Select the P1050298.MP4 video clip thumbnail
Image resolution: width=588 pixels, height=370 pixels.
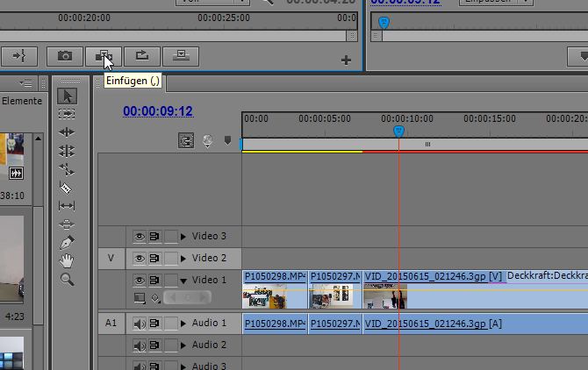pos(265,296)
